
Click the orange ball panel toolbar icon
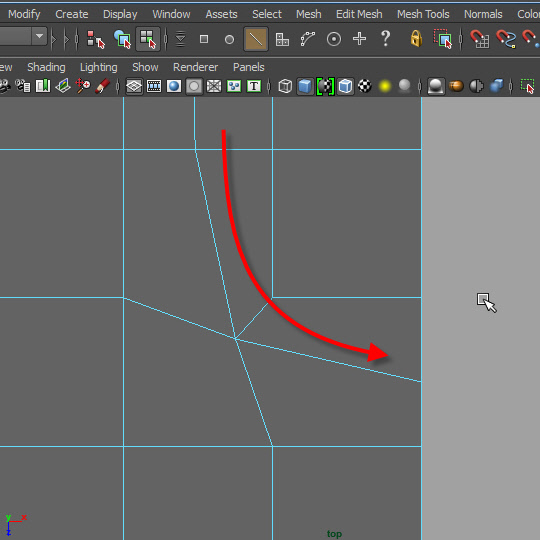[456, 86]
